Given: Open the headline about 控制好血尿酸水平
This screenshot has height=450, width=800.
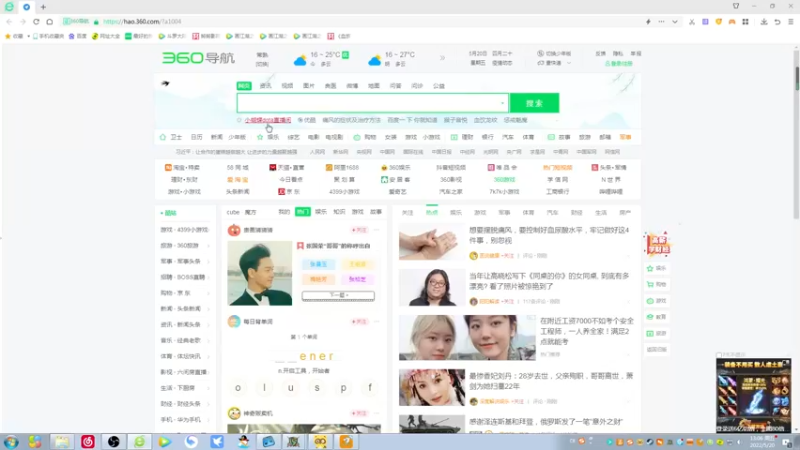Looking at the screenshot, I should click(x=549, y=235).
